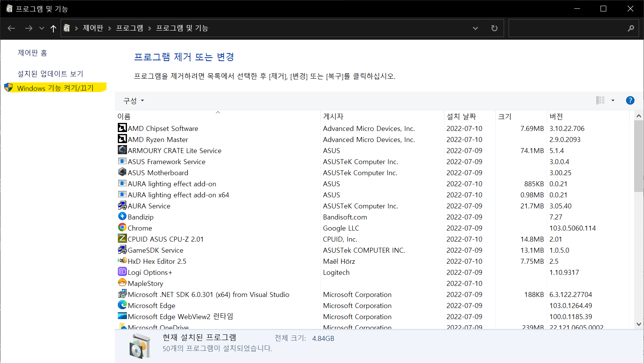The width and height of the screenshot is (644, 363).
Task: Click version 1.10.9317 cell
Action: [564, 273]
